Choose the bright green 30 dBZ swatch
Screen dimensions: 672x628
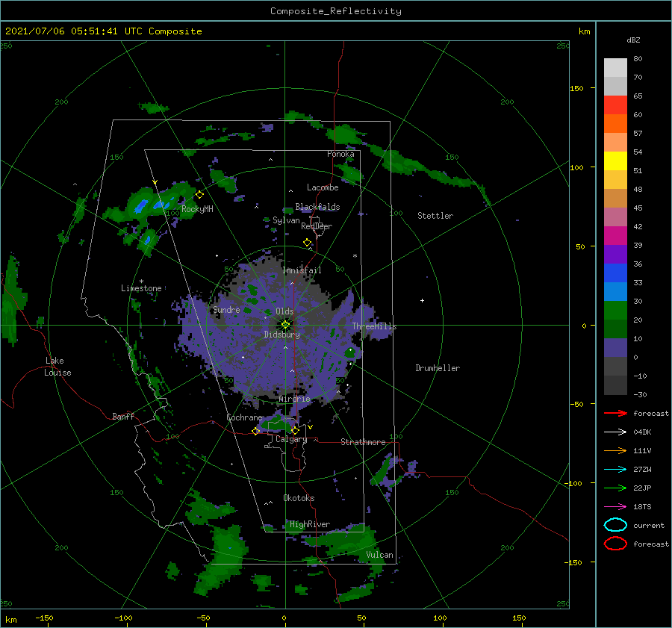click(615, 310)
